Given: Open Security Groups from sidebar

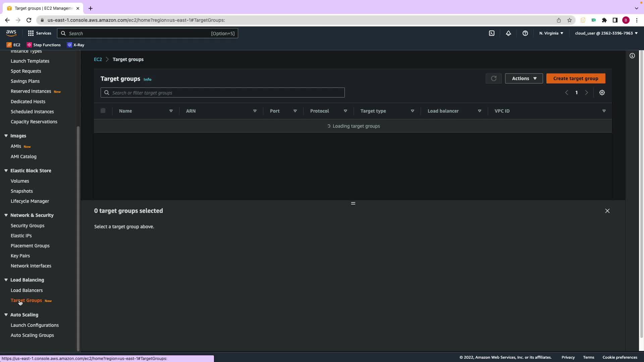Looking at the screenshot, I should pos(27,226).
